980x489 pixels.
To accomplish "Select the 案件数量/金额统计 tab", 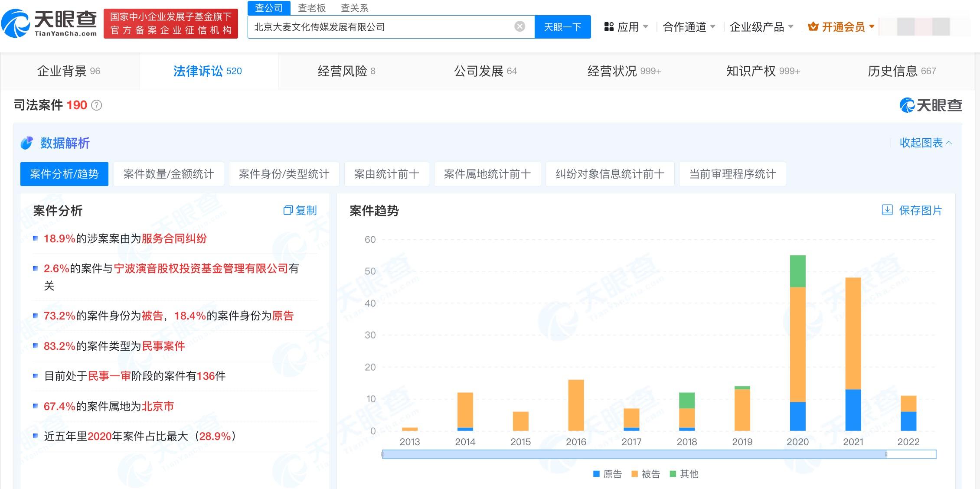I will (x=169, y=174).
